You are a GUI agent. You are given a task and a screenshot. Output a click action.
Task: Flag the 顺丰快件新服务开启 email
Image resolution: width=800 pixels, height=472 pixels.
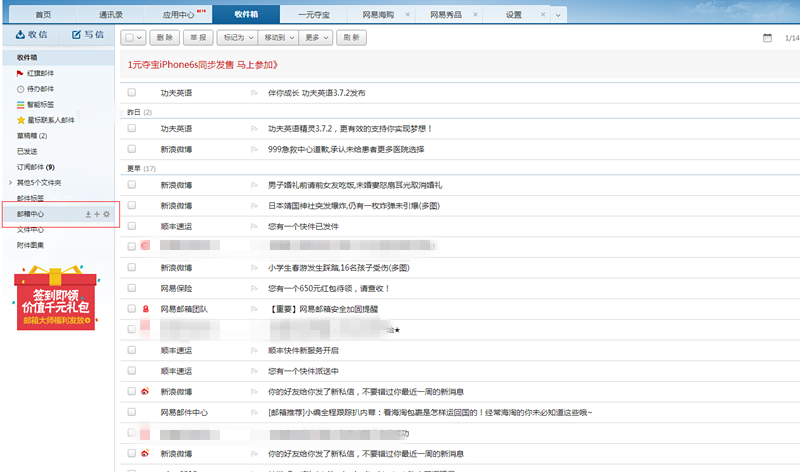pyautogui.click(x=254, y=351)
